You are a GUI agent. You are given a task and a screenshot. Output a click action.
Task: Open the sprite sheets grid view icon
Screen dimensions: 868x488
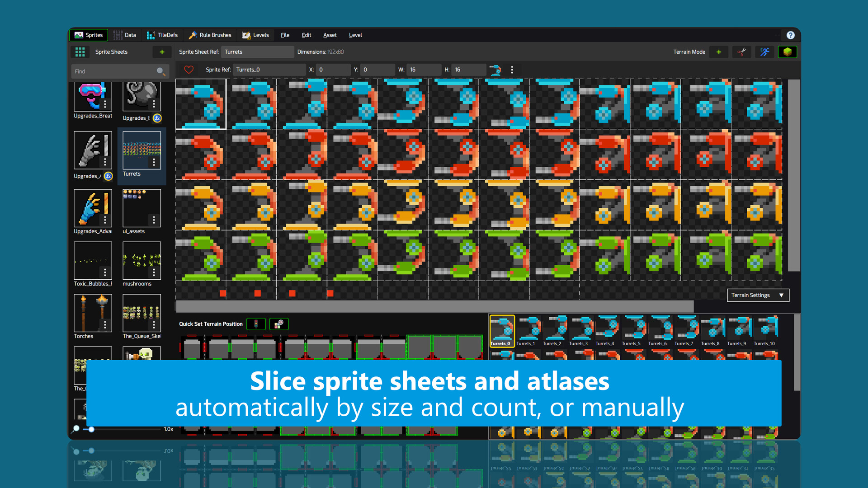point(80,52)
